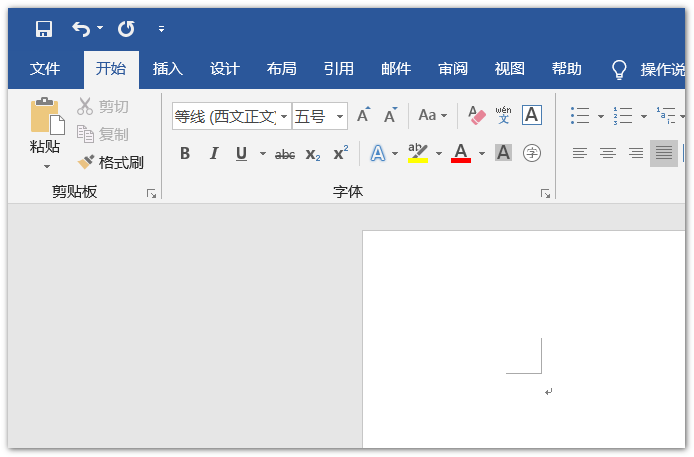This screenshot has width=694, height=457.
Task: Go to the 审阅 tab
Action: point(453,69)
